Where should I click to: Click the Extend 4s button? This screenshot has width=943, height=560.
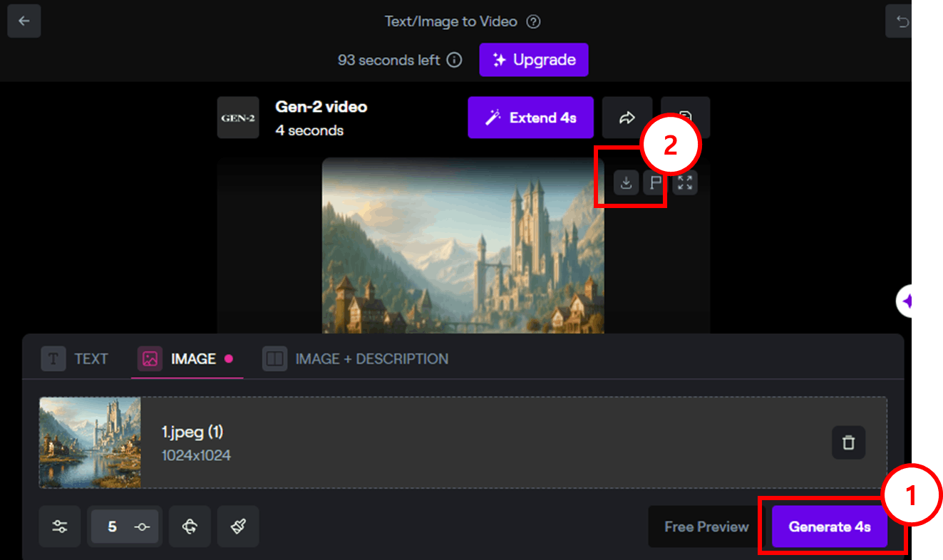coord(530,118)
